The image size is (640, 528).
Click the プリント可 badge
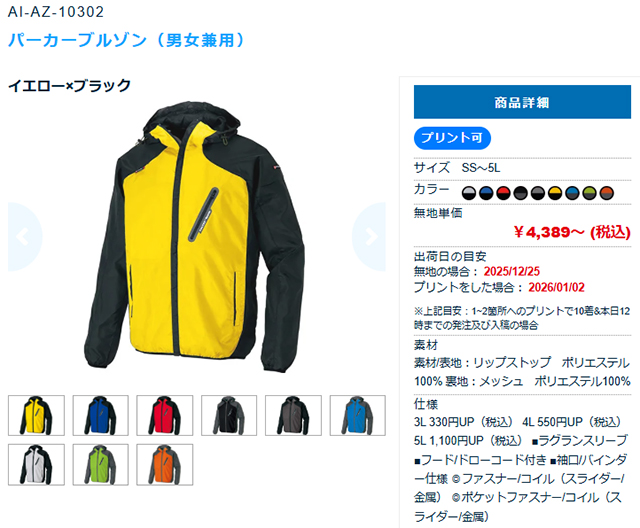tap(452, 138)
